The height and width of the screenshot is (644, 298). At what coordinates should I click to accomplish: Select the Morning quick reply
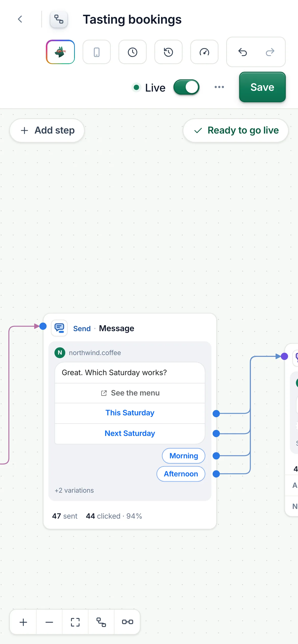click(184, 456)
